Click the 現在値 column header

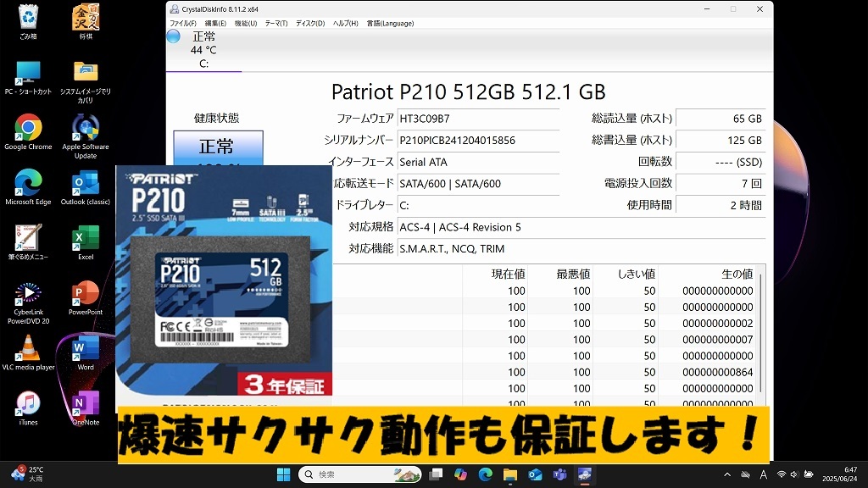click(x=495, y=274)
